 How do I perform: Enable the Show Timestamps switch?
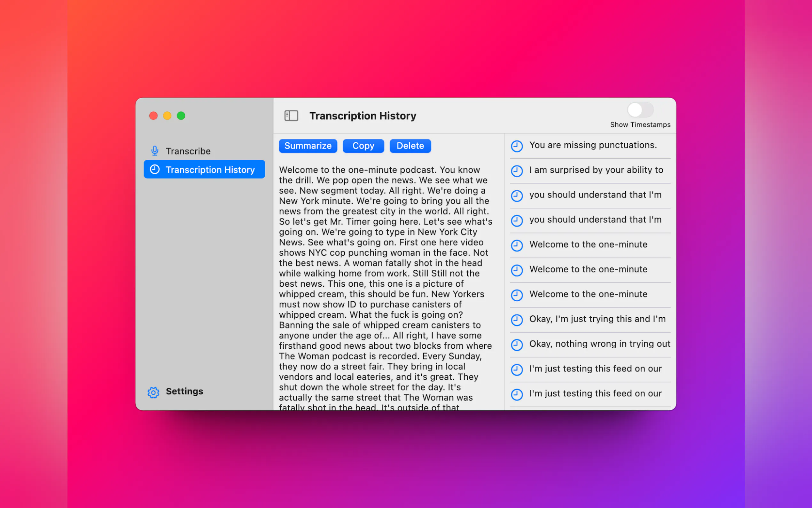pos(640,110)
